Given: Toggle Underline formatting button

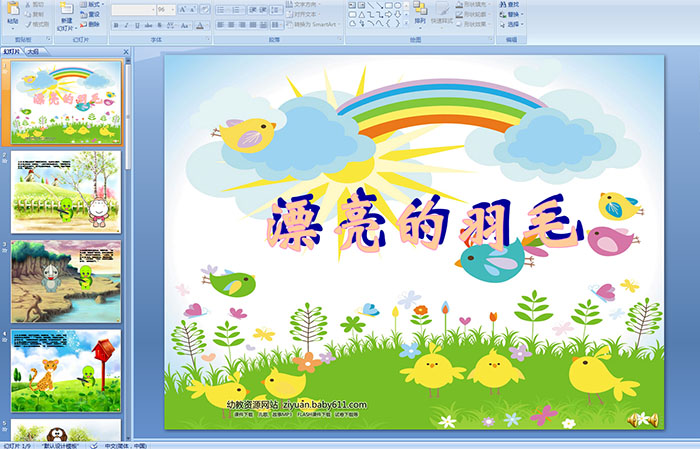Looking at the screenshot, I should [x=136, y=25].
